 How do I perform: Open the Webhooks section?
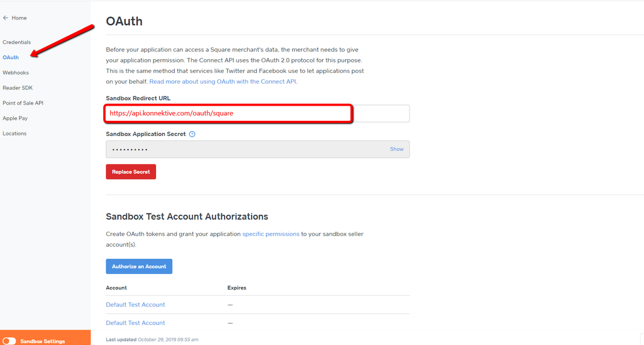point(16,73)
